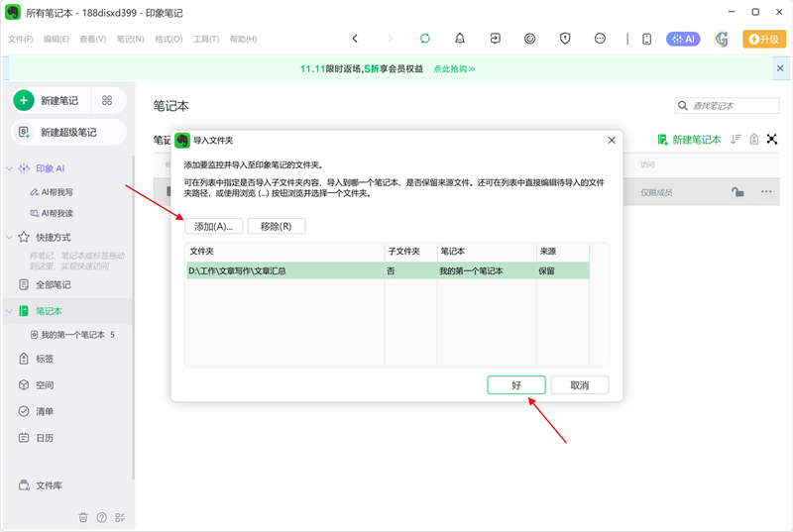
Task: Open the 查看(V) menu
Action: (x=92, y=39)
